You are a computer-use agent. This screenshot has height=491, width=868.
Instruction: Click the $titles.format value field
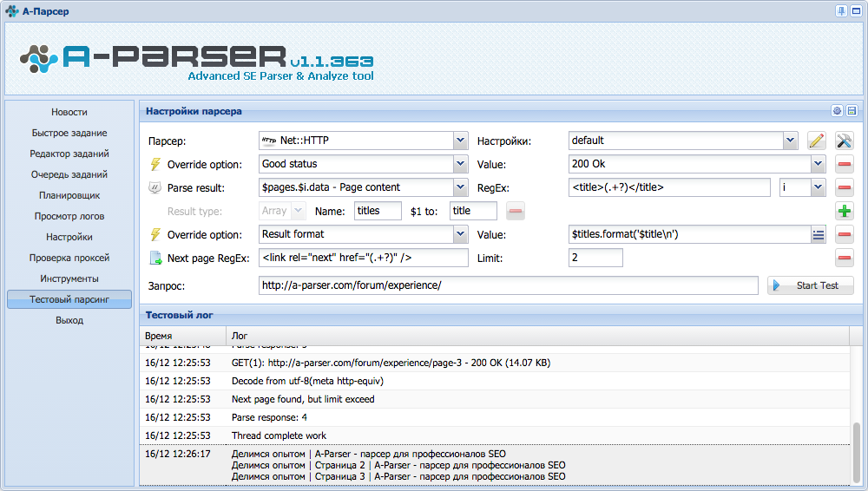pos(690,235)
